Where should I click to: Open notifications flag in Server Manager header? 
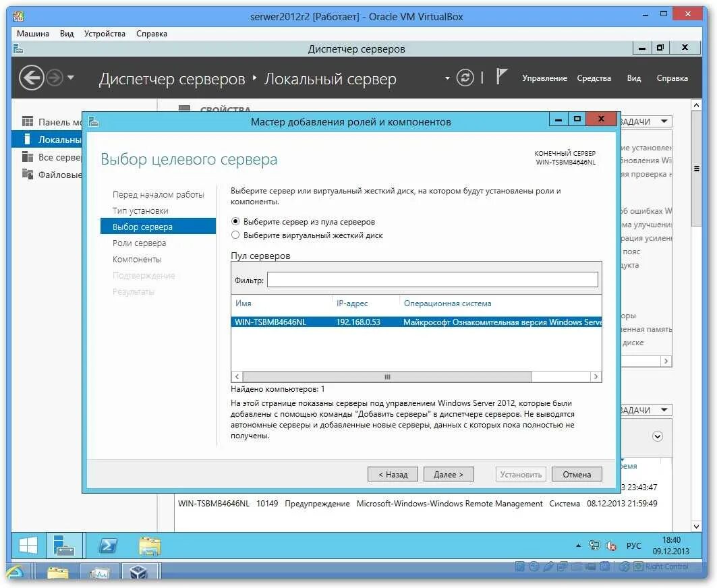tap(501, 76)
